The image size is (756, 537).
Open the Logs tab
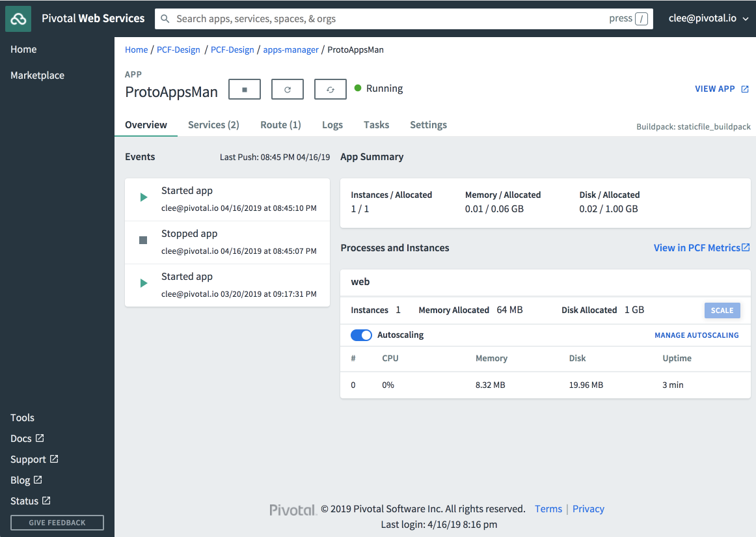tap(332, 125)
